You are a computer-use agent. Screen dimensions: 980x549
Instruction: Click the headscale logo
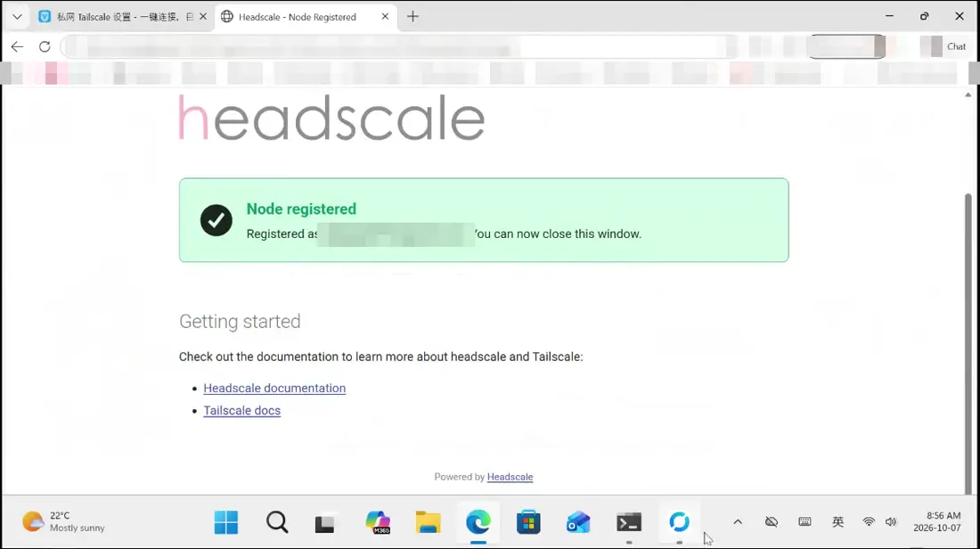tap(332, 118)
